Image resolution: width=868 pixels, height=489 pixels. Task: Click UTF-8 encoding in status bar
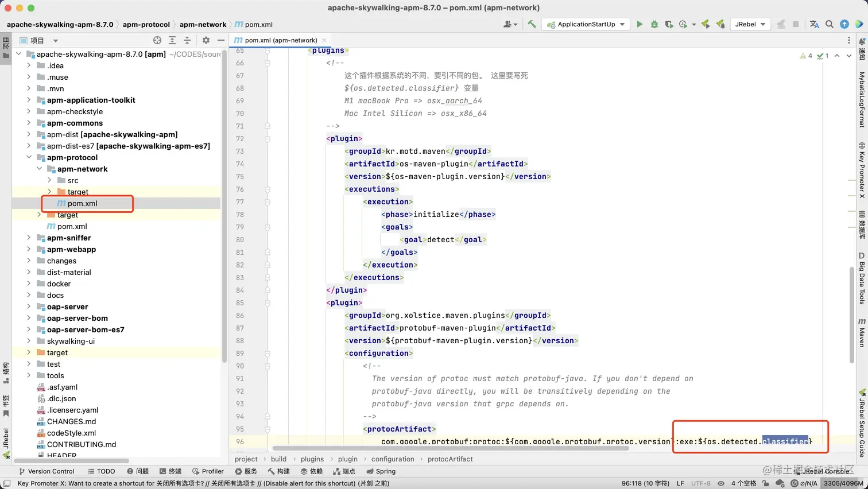pos(701,483)
